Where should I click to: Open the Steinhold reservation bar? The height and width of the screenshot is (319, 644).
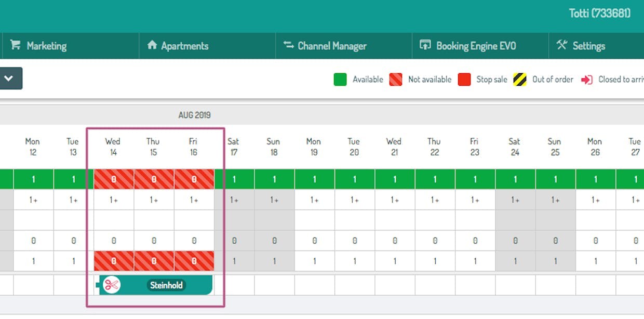point(154,285)
